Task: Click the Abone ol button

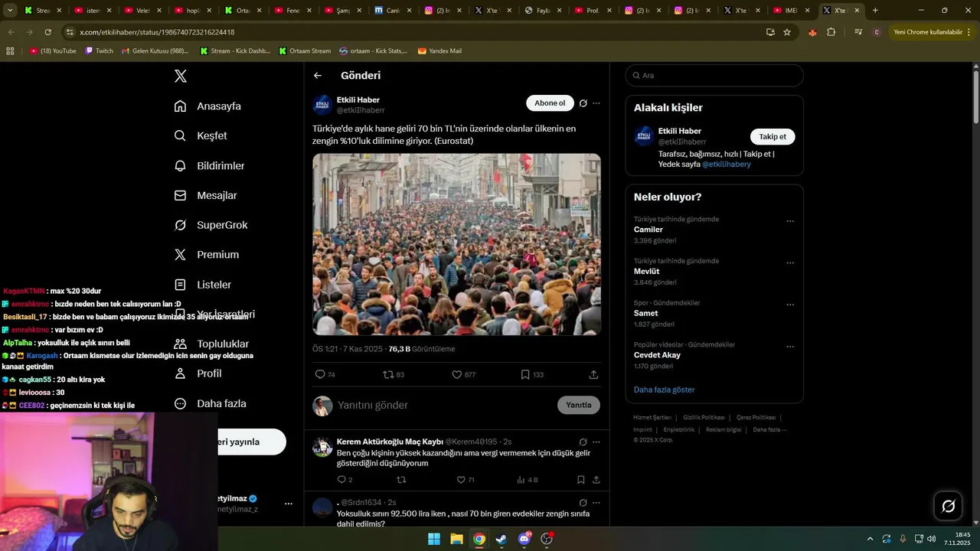Action: click(550, 103)
